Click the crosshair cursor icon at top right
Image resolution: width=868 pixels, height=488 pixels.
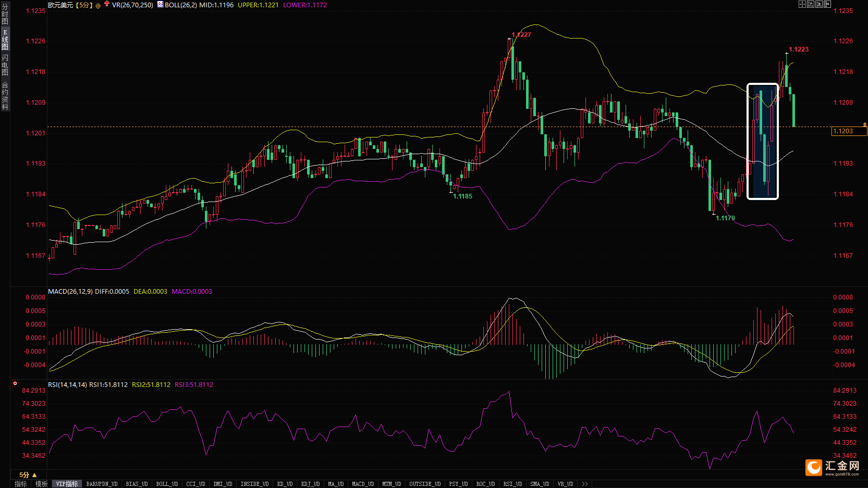point(802,4)
